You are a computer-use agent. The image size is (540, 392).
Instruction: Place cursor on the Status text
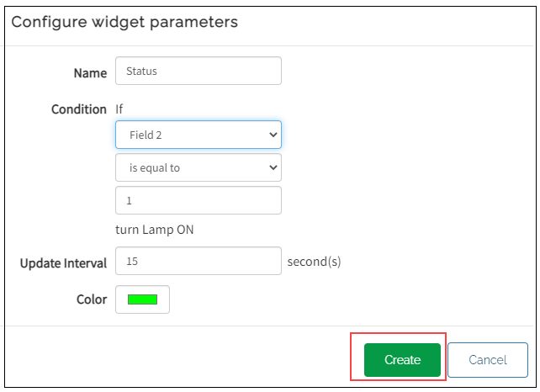pyautogui.click(x=141, y=72)
